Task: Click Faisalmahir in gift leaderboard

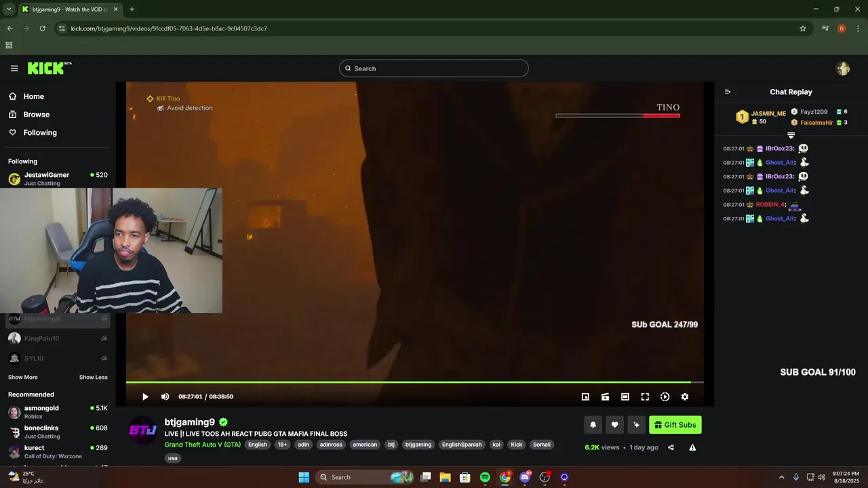Action: [x=816, y=123]
